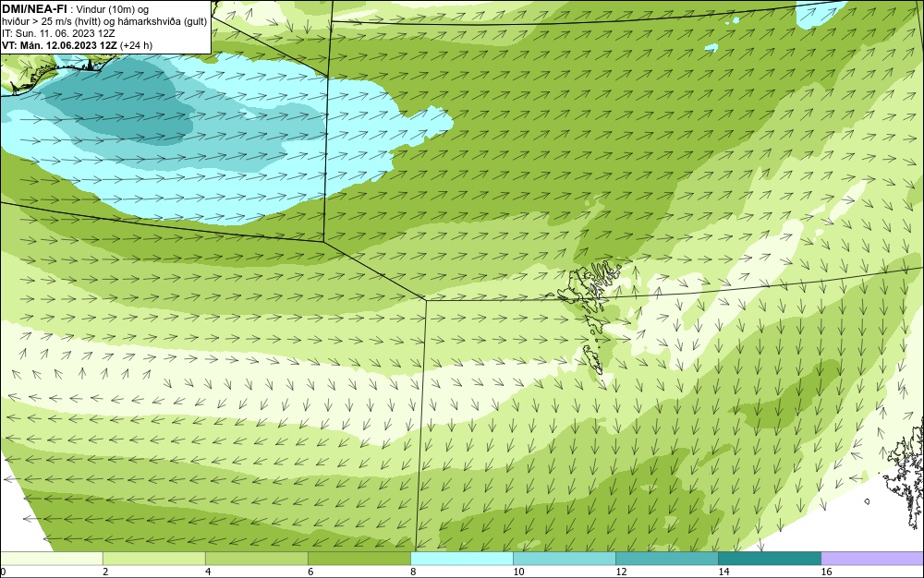The image size is (924, 578).
Task: Click the 'IT: Sun. 11. 06. 2023 12Z' line
Action: tap(58, 33)
